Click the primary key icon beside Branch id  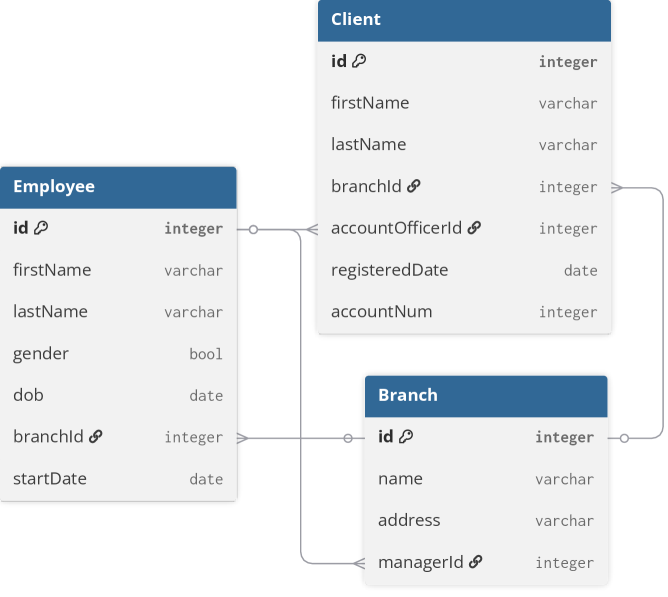click(407, 436)
